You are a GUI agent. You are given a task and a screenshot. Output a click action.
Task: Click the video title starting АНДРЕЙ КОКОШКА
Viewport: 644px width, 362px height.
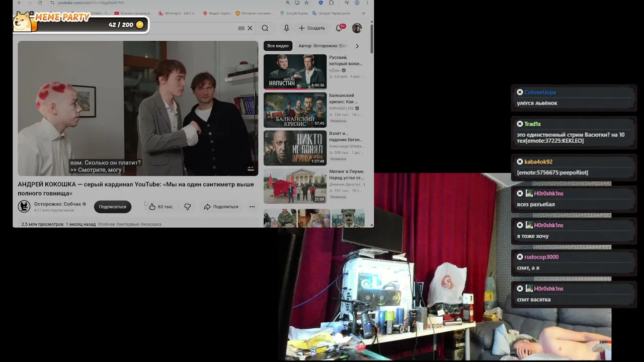tap(136, 189)
